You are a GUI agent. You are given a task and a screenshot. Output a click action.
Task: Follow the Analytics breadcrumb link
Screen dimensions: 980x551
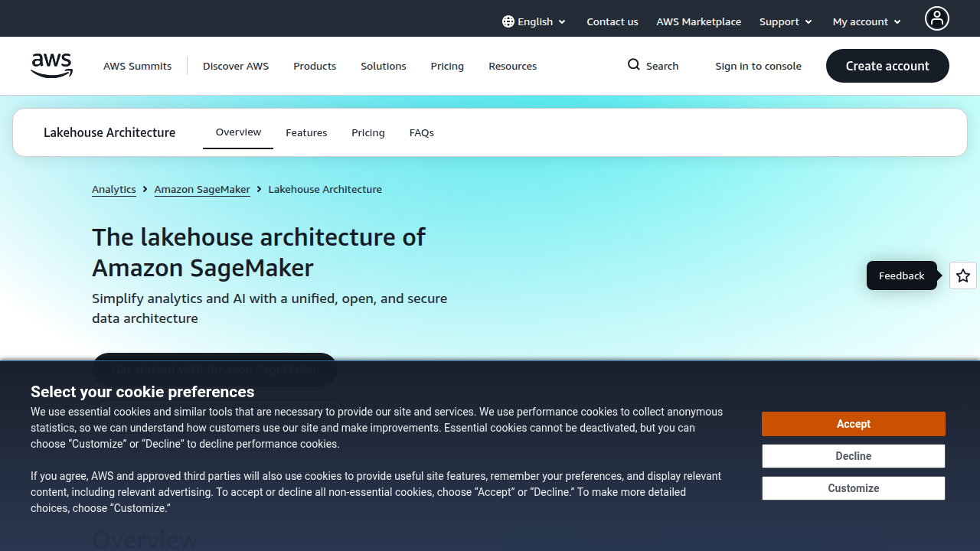(x=114, y=189)
